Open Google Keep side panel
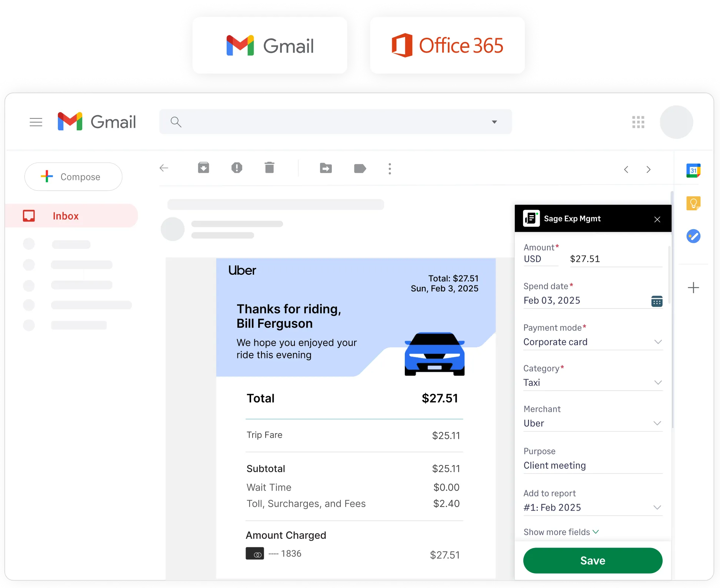Viewport: 720px width, 588px height. (694, 203)
